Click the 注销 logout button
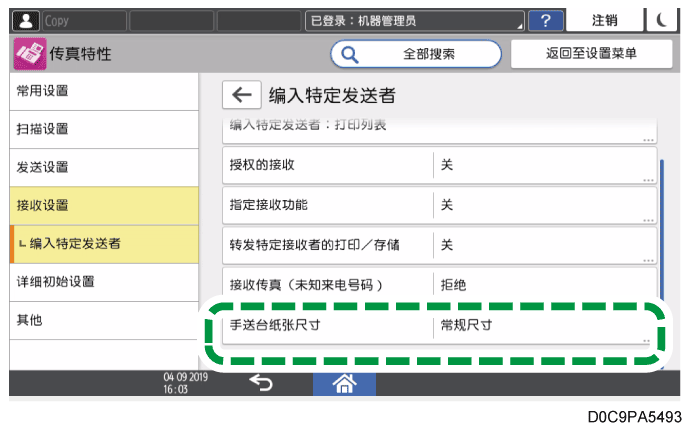This screenshot has width=691, height=427. [605, 19]
